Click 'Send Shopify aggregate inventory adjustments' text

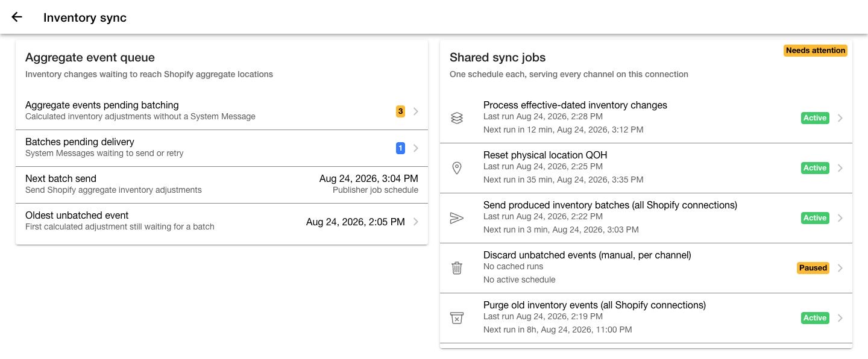click(113, 190)
